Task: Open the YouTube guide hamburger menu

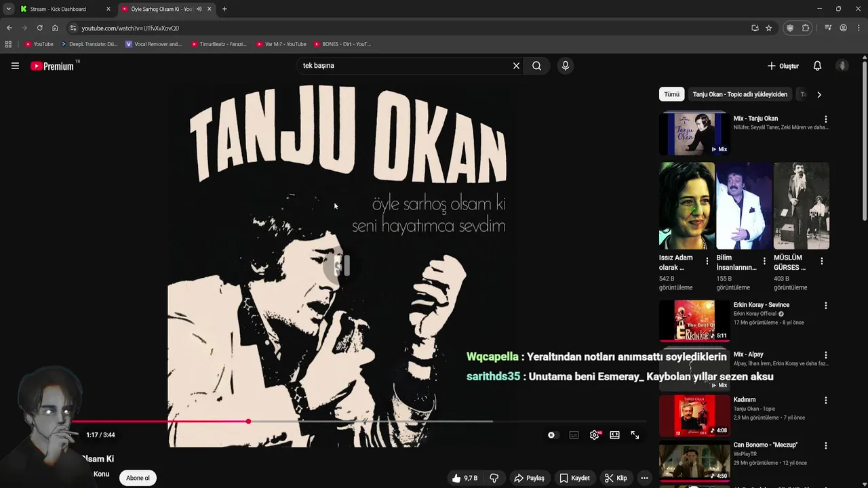Action: (x=15, y=66)
